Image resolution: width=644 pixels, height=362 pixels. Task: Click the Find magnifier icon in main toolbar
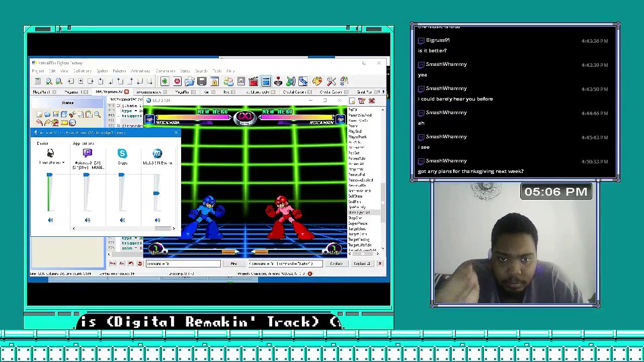[x=49, y=81]
